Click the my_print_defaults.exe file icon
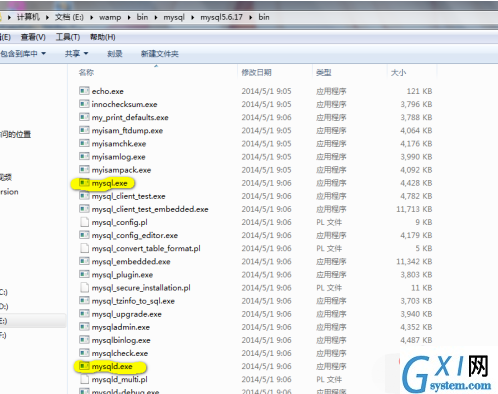Screen dimensions: 498x394 point(84,117)
